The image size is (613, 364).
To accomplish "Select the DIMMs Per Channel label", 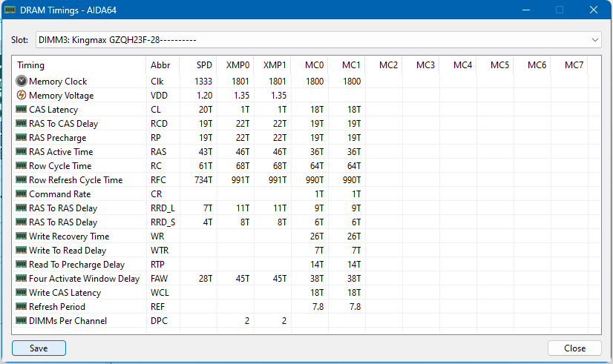I will [x=68, y=320].
